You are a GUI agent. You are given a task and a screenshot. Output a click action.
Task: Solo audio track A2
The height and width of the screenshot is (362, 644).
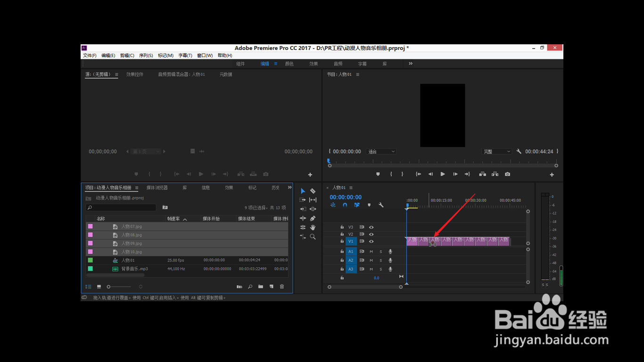pyautogui.click(x=381, y=260)
